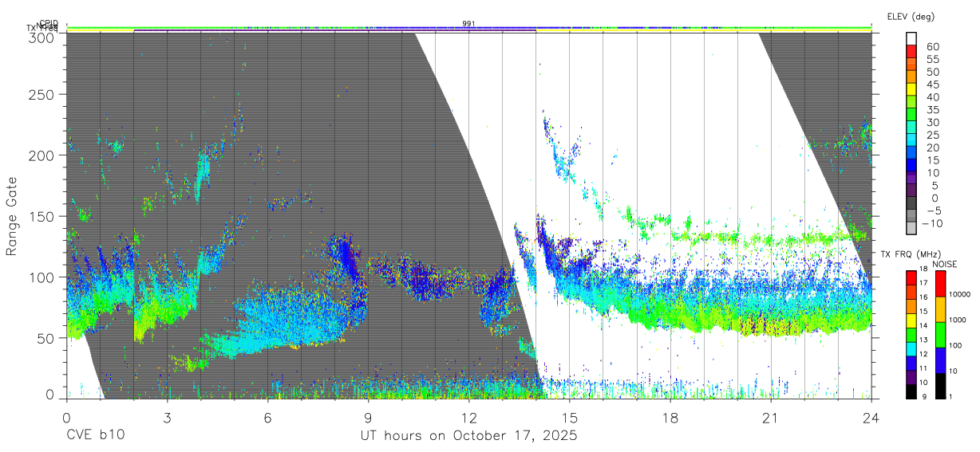Select the yellow elevation swatch between 45 and 40
The height and width of the screenshot is (452, 980).
tap(911, 88)
